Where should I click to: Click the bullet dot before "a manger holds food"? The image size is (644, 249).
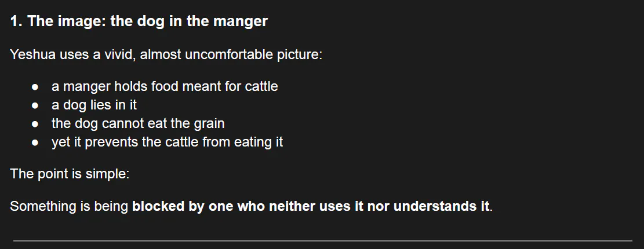click(36, 87)
